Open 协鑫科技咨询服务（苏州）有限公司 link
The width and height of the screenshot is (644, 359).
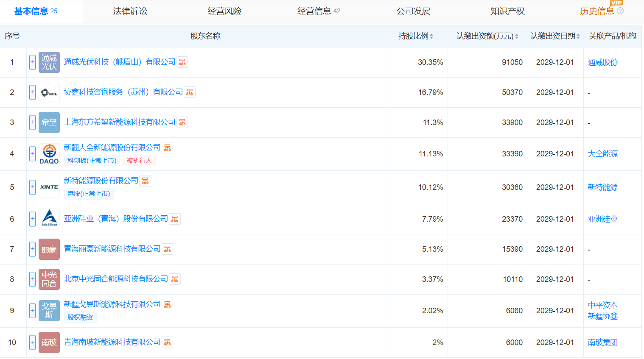point(123,92)
